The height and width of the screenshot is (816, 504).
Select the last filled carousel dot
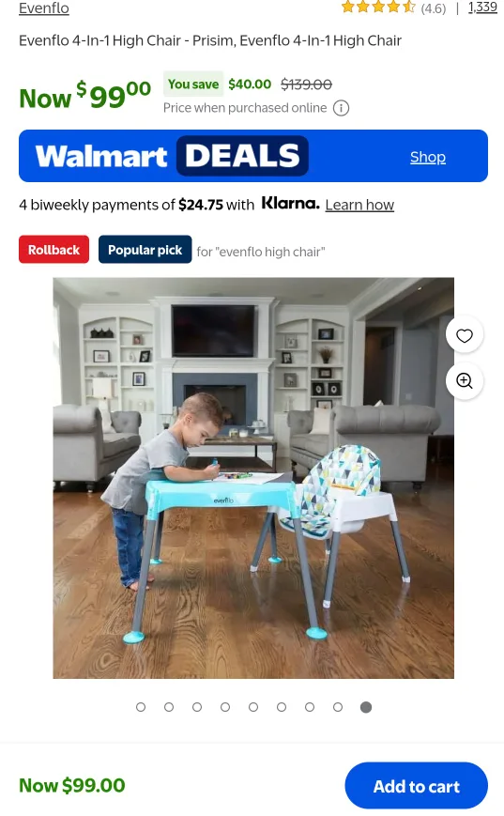366,707
